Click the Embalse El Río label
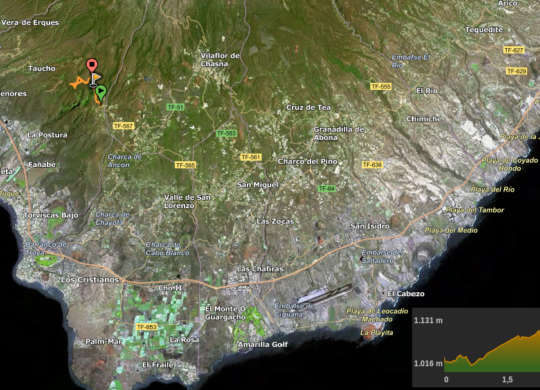This screenshot has height=390, width=540. [411, 61]
